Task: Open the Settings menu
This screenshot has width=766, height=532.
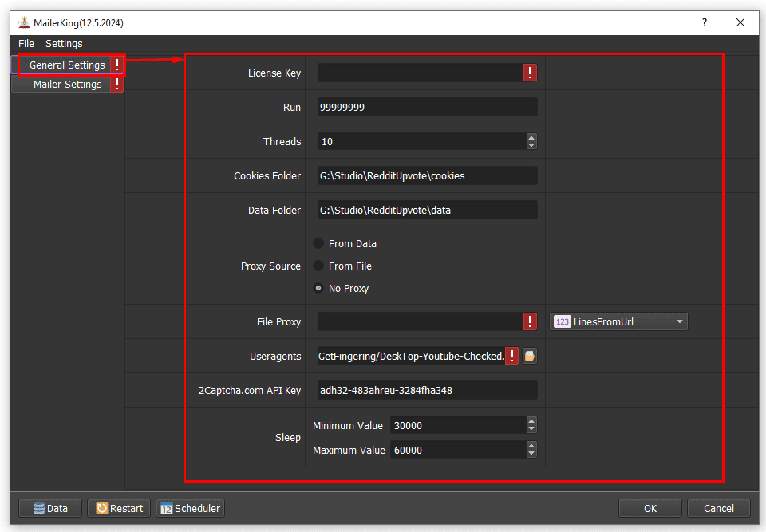Action: tap(64, 44)
